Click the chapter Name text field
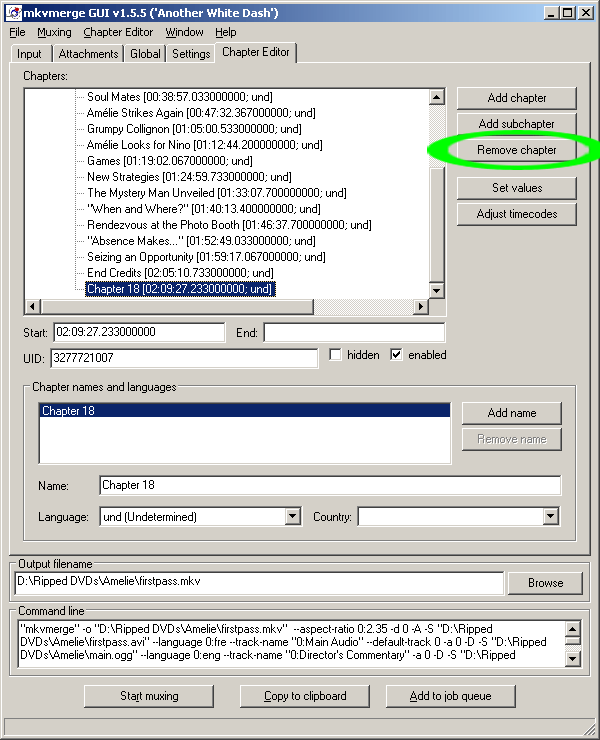 pos(330,485)
